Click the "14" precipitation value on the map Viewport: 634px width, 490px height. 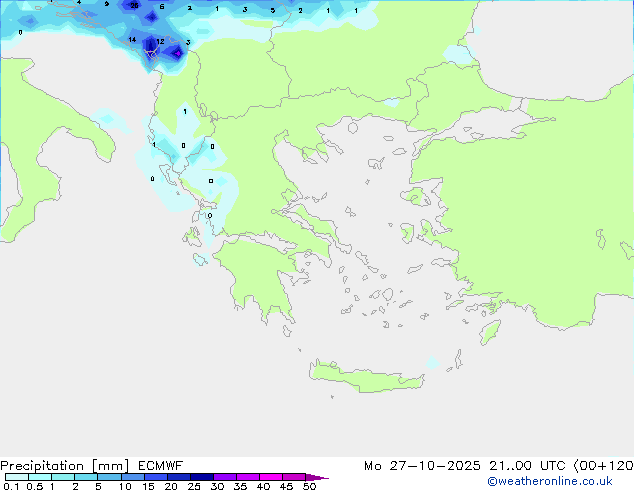(132, 40)
